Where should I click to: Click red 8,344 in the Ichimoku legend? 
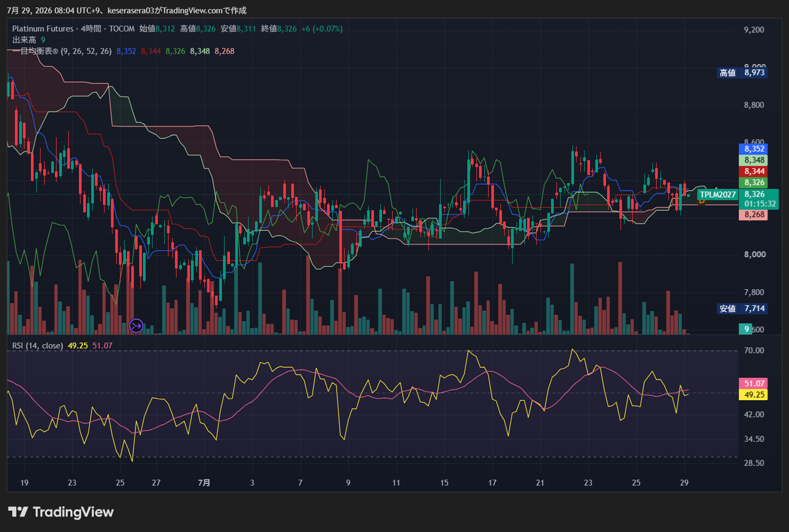tap(150, 51)
